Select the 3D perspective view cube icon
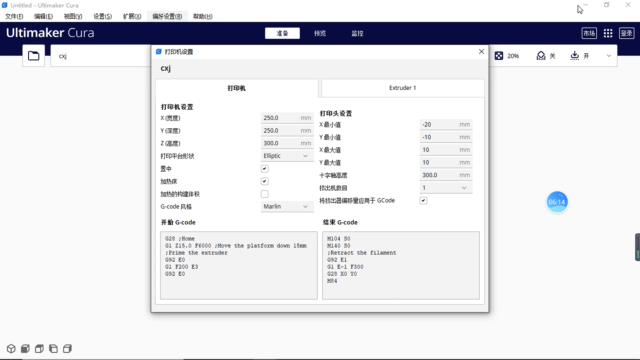 coord(11,349)
